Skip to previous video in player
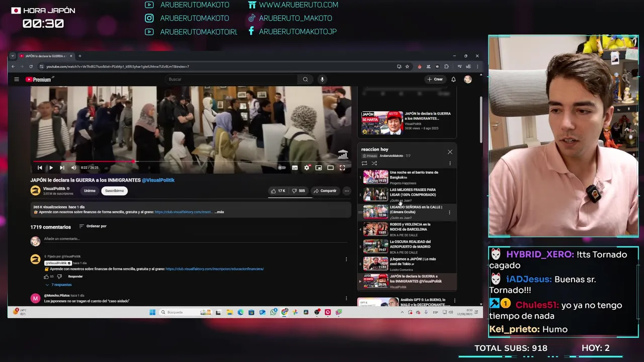 point(40,168)
